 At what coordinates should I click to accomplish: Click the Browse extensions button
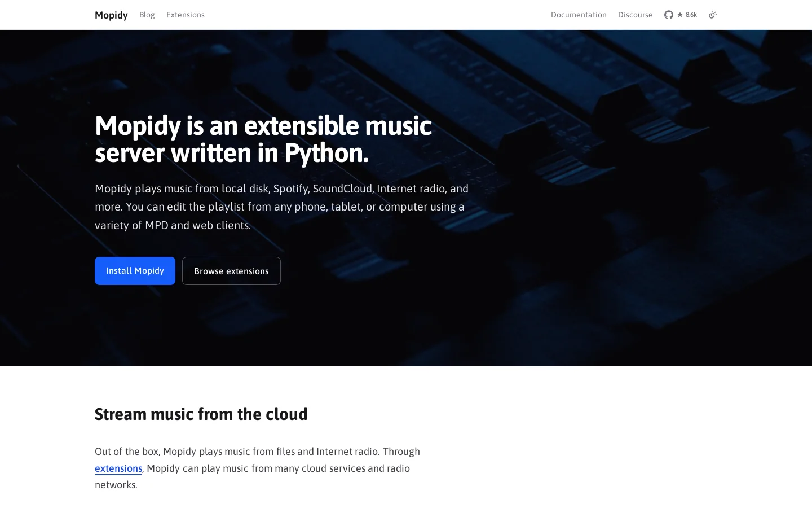click(231, 271)
